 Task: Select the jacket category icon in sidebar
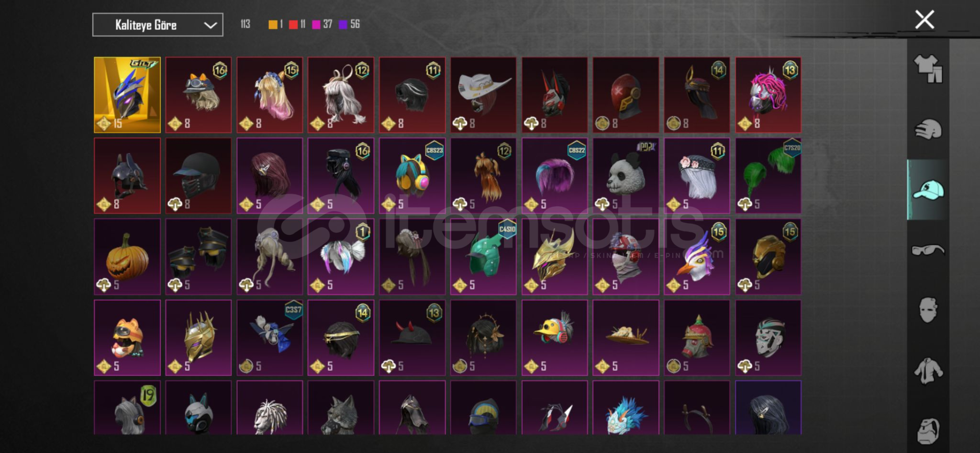point(928,371)
